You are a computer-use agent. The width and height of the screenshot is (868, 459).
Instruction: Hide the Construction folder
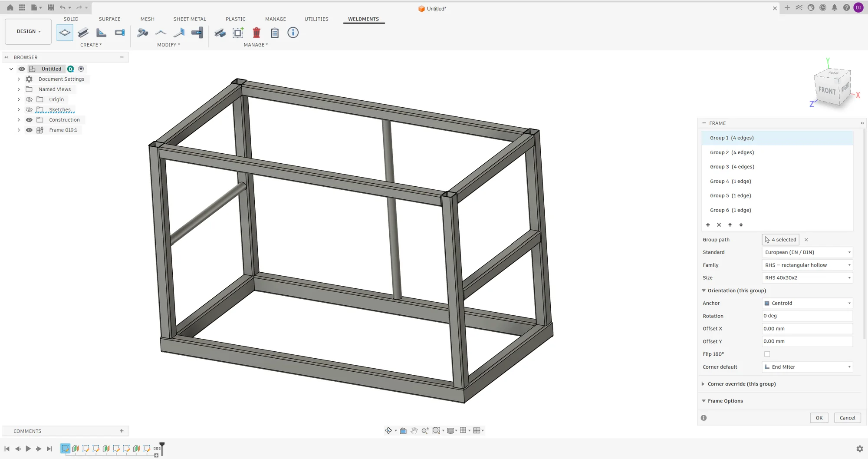(29, 120)
